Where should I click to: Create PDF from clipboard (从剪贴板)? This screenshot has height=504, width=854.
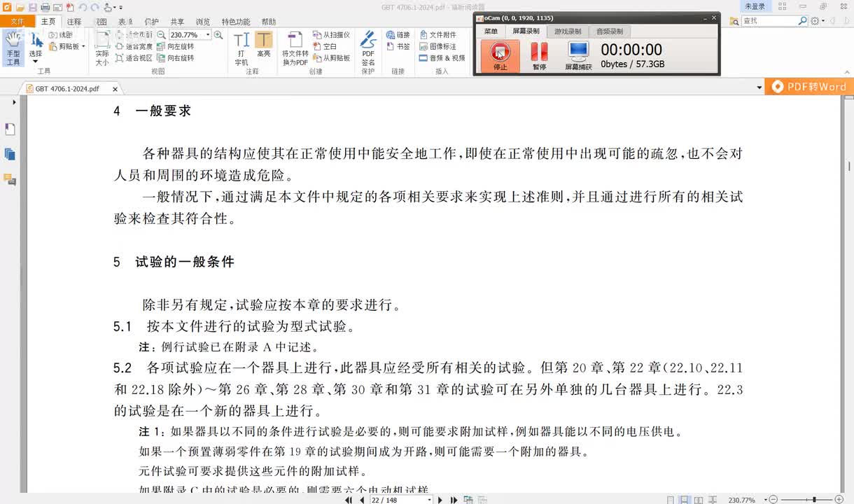click(331, 58)
